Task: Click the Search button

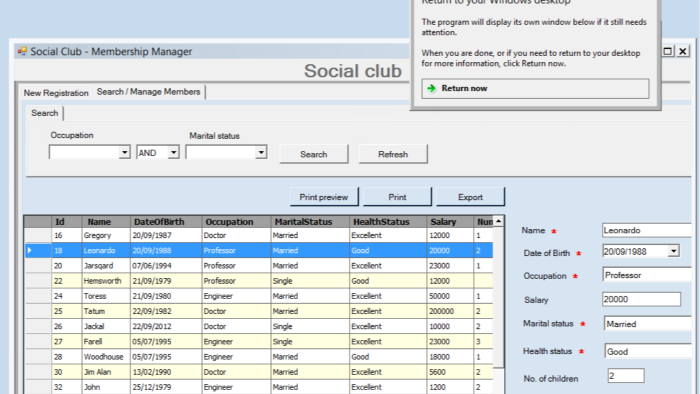Action: 314,154
